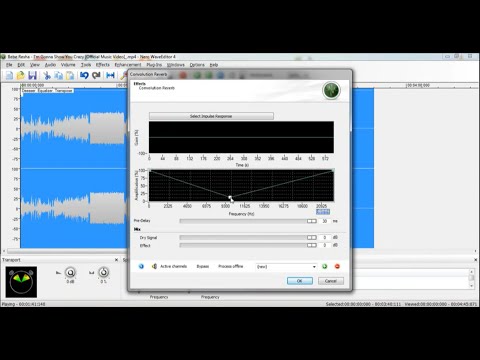480x360 pixels.
Task: Toggle the Bypass option
Action: click(x=203, y=266)
